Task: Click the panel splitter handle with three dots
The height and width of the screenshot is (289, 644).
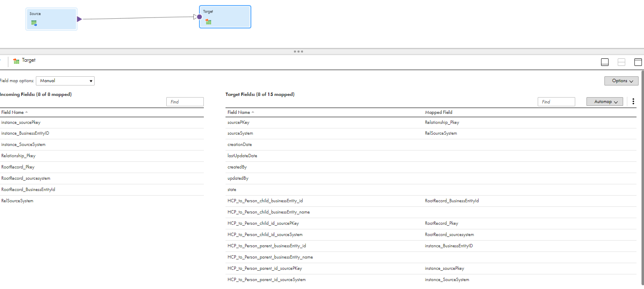Action: [298, 51]
